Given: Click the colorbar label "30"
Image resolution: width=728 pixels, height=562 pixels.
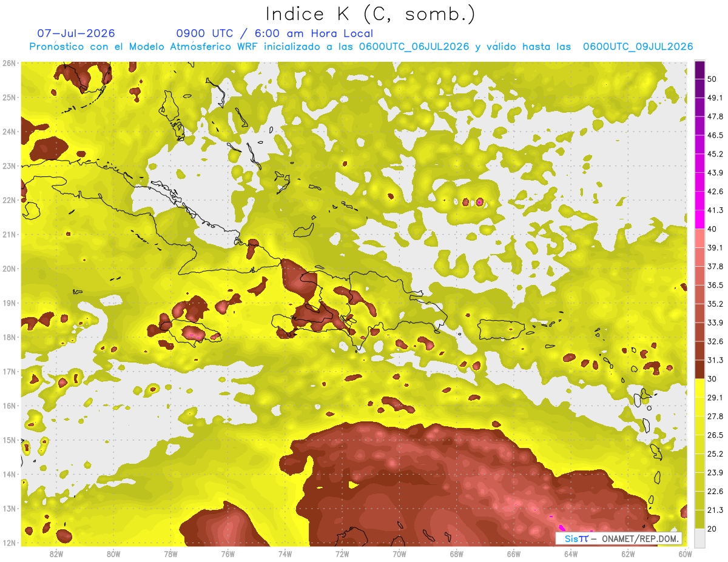Looking at the screenshot, I should [713, 379].
